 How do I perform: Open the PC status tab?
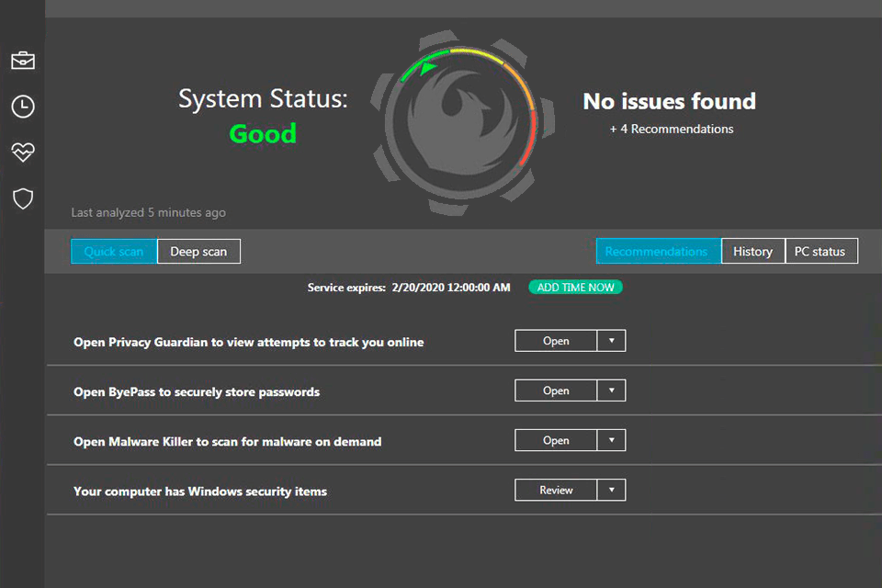click(x=821, y=251)
